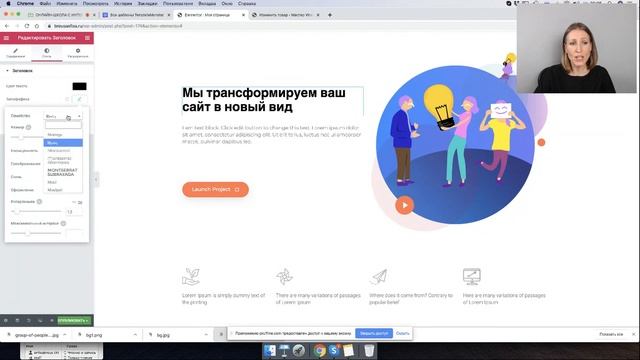Open the Окно menu
This screenshot has height=360, width=640.
pyautogui.click(x=227, y=3)
